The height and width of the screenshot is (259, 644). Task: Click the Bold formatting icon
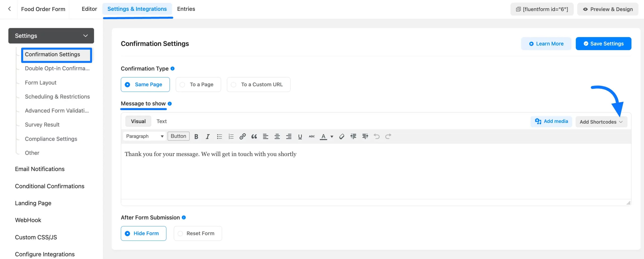point(196,136)
